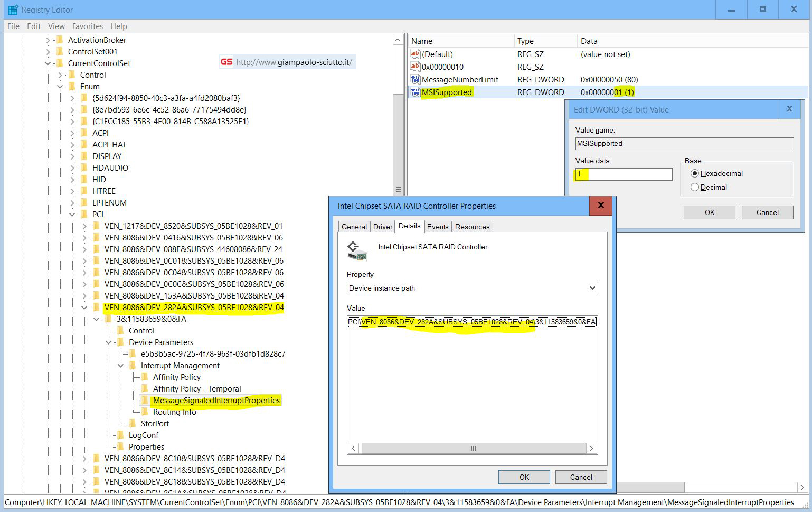This screenshot has height=512, width=812.
Task: Open the Help menu
Action: coord(119,26)
